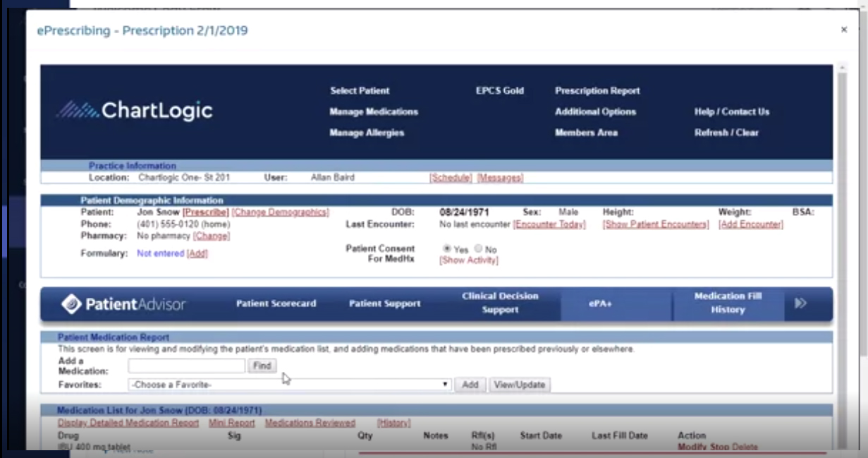Click the PatientAdvisor logo
The height and width of the screenshot is (458, 868).
(x=123, y=304)
